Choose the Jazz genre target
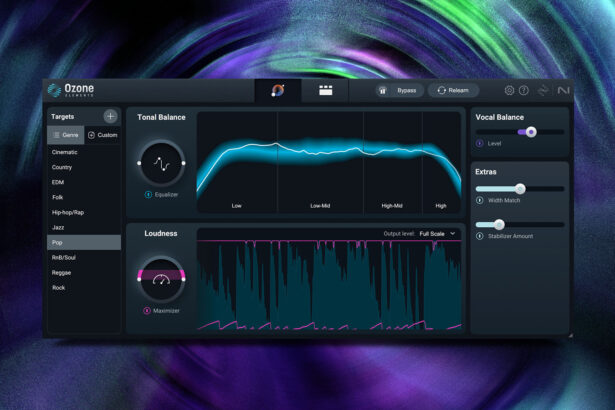The width and height of the screenshot is (615, 410). point(84,227)
